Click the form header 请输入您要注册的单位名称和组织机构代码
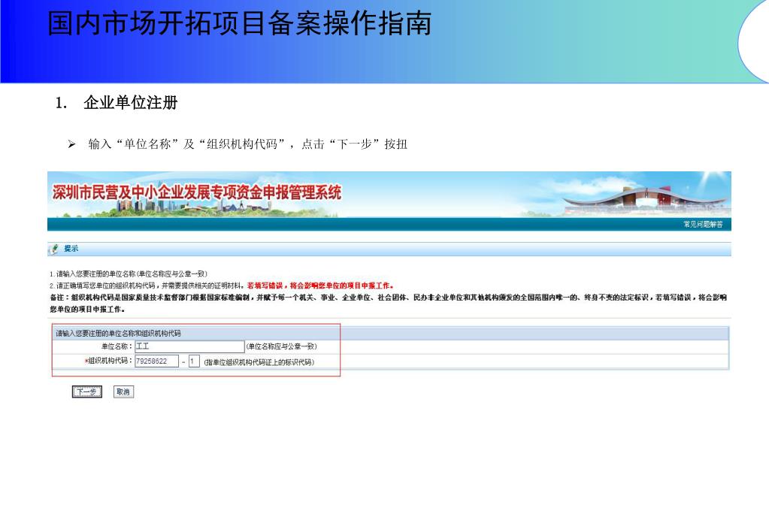 point(118,334)
